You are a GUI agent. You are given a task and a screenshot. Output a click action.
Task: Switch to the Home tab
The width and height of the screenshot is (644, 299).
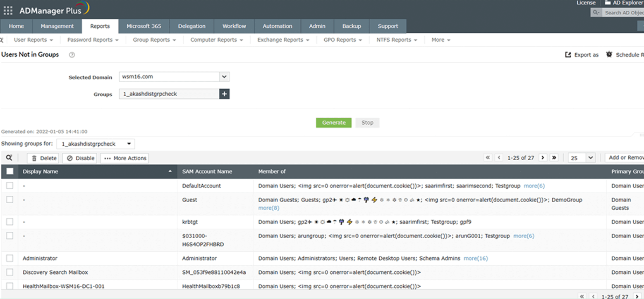point(17,26)
